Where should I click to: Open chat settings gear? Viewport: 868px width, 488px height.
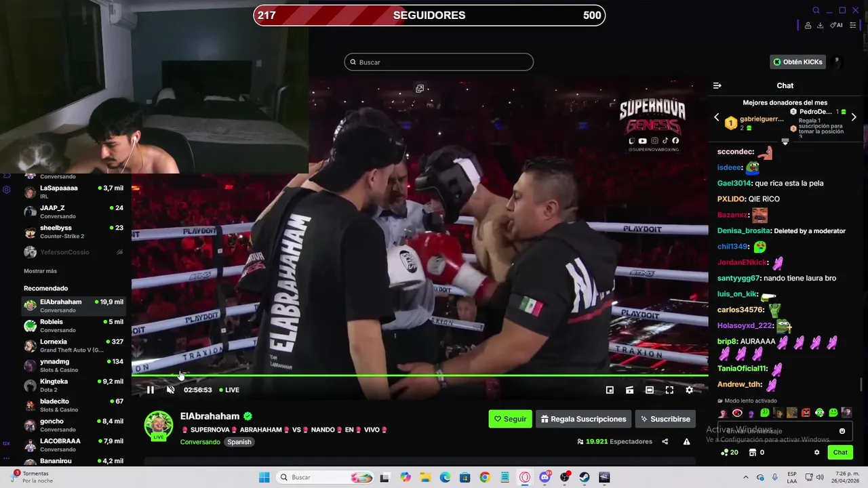point(816,452)
